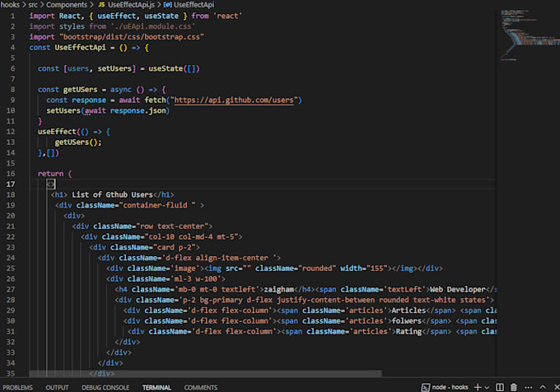Image resolution: width=560 pixels, height=392 pixels.
Task: Click "col-10 col-md-4 mt-5" className value
Action: [x=191, y=236]
